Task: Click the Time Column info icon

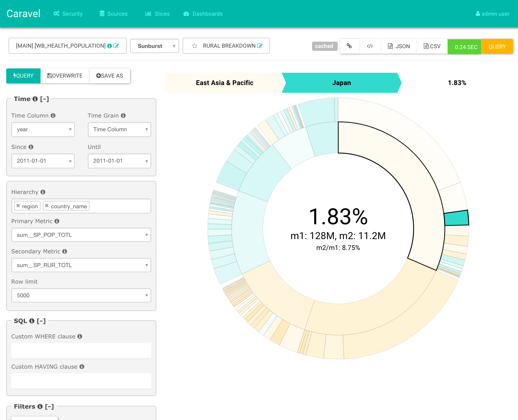Action: (53, 116)
